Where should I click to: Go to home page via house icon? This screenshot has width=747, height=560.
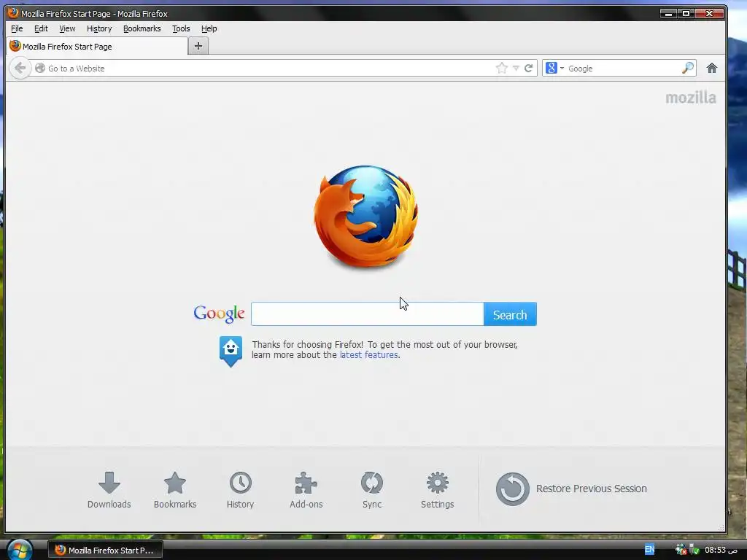pos(712,68)
